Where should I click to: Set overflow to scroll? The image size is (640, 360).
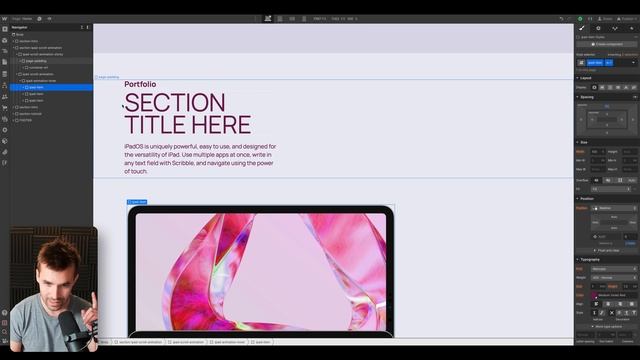pyautogui.click(x=620, y=180)
